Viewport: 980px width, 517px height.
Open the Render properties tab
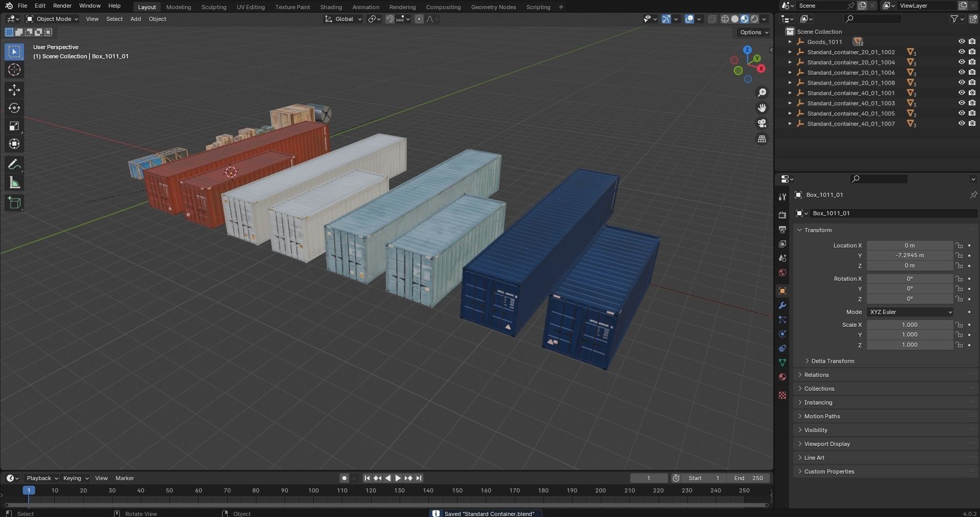pyautogui.click(x=782, y=215)
